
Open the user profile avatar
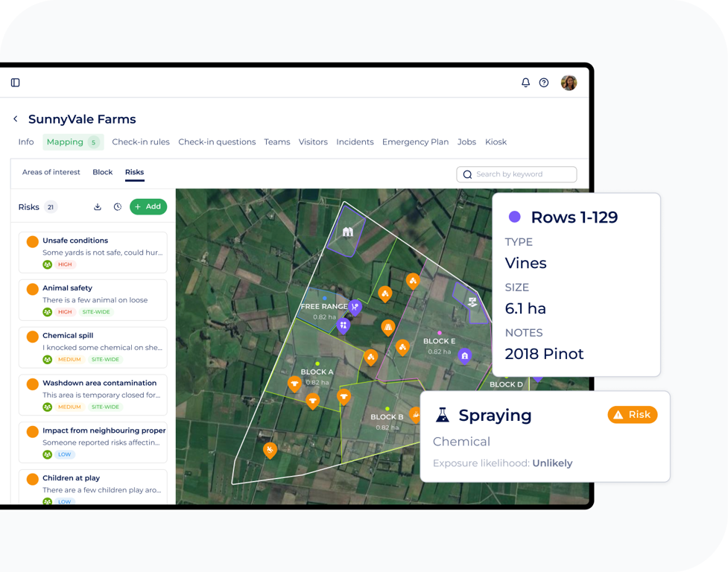pyautogui.click(x=569, y=83)
